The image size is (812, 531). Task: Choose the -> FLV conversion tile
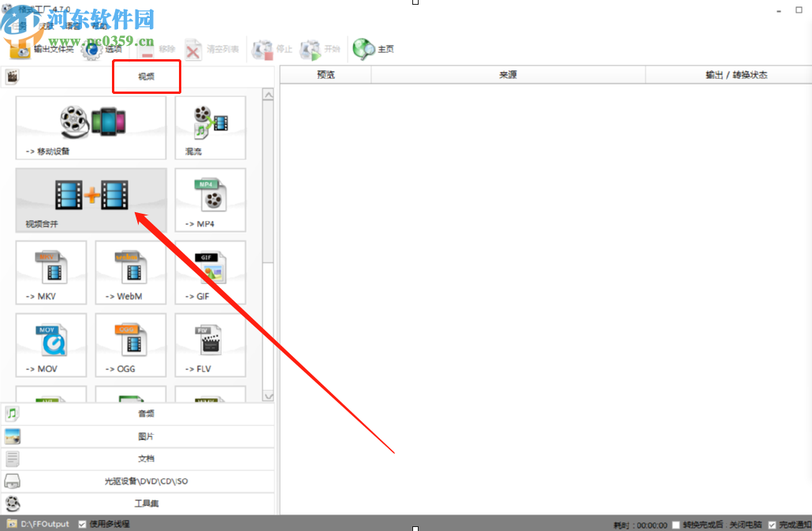[x=210, y=345]
